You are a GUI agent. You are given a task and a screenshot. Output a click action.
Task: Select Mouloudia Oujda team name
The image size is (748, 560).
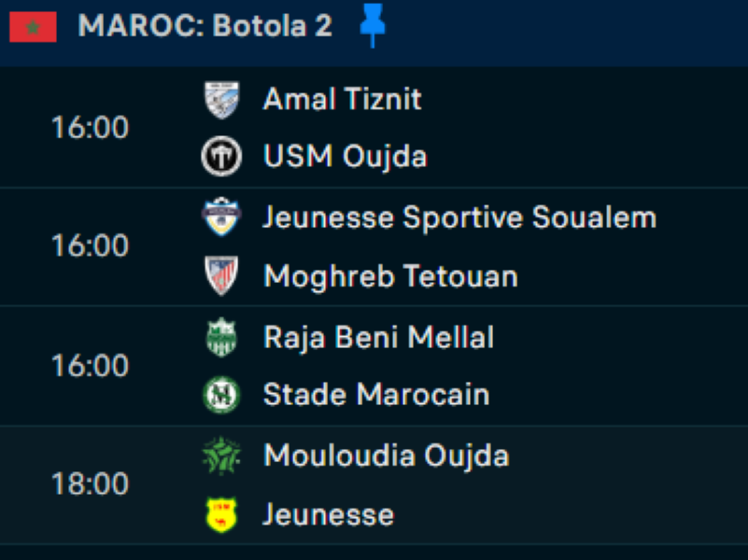tap(386, 456)
